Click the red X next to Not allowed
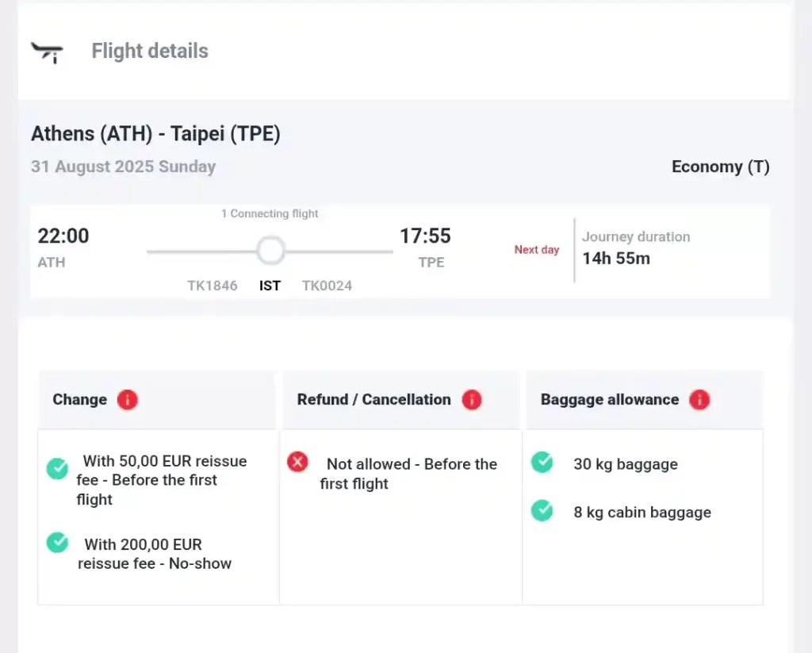812x653 pixels. pyautogui.click(x=298, y=462)
